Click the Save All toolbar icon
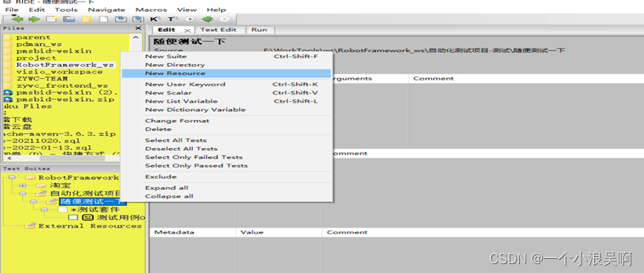 138,19
